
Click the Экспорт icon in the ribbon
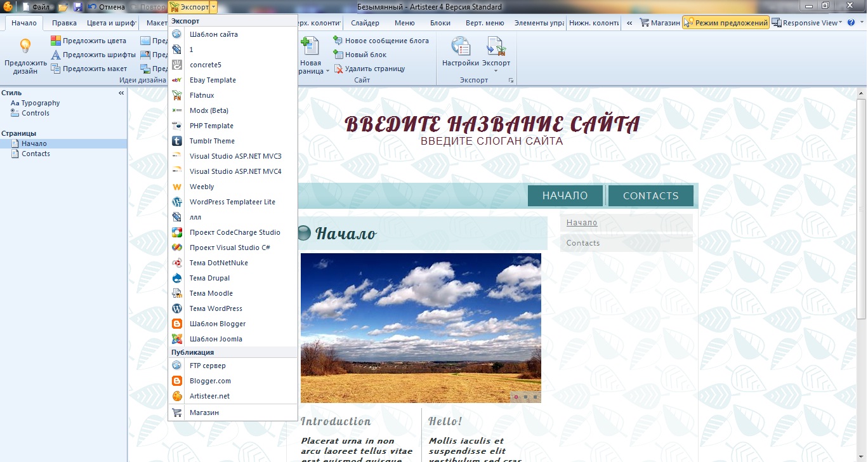496,47
